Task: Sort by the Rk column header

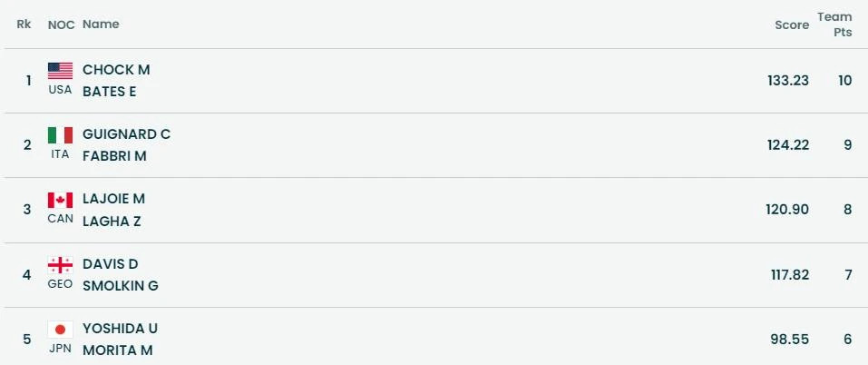Action: (x=24, y=25)
